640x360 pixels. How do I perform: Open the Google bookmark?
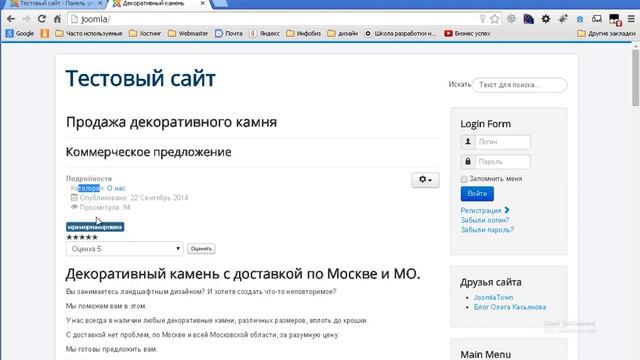(20, 33)
